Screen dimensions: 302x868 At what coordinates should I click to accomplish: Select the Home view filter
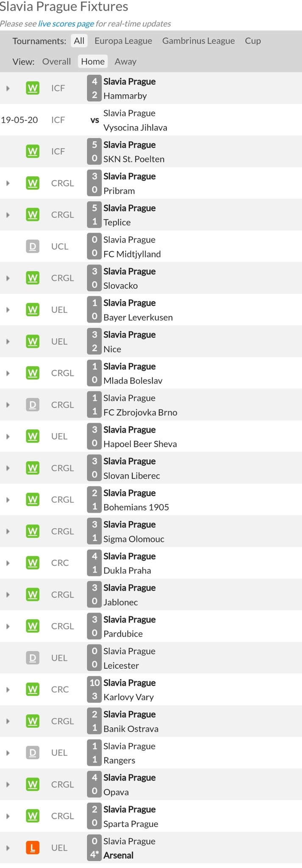pyautogui.click(x=93, y=61)
